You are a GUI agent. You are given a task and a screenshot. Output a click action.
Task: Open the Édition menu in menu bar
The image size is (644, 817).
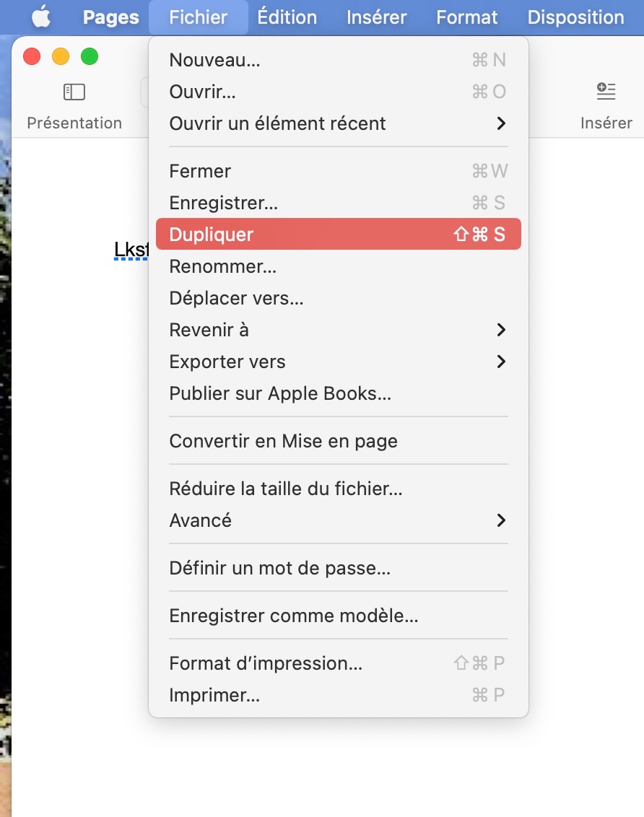coord(287,17)
